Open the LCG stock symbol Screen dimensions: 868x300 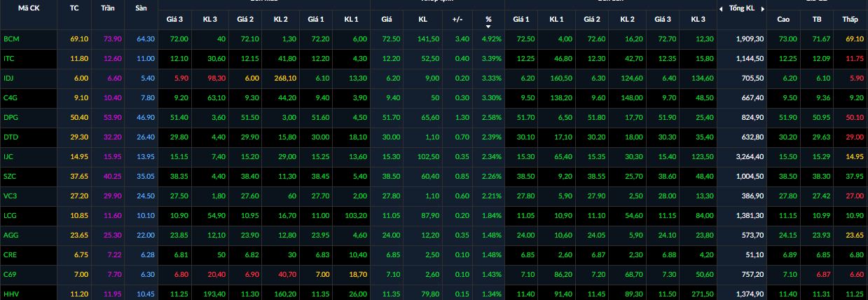[x=10, y=215]
